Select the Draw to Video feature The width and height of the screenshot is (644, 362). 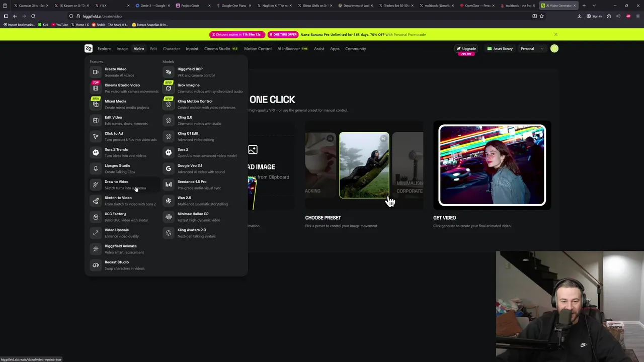point(123,185)
